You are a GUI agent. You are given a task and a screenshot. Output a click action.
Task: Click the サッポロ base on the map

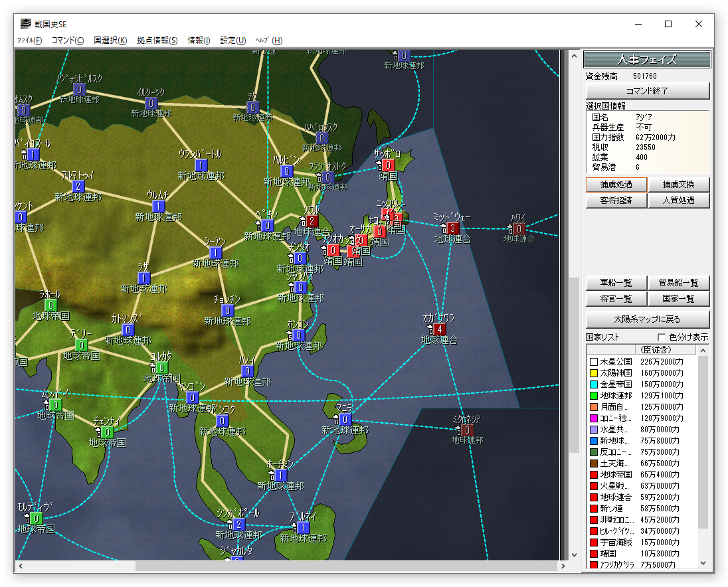[x=389, y=165]
